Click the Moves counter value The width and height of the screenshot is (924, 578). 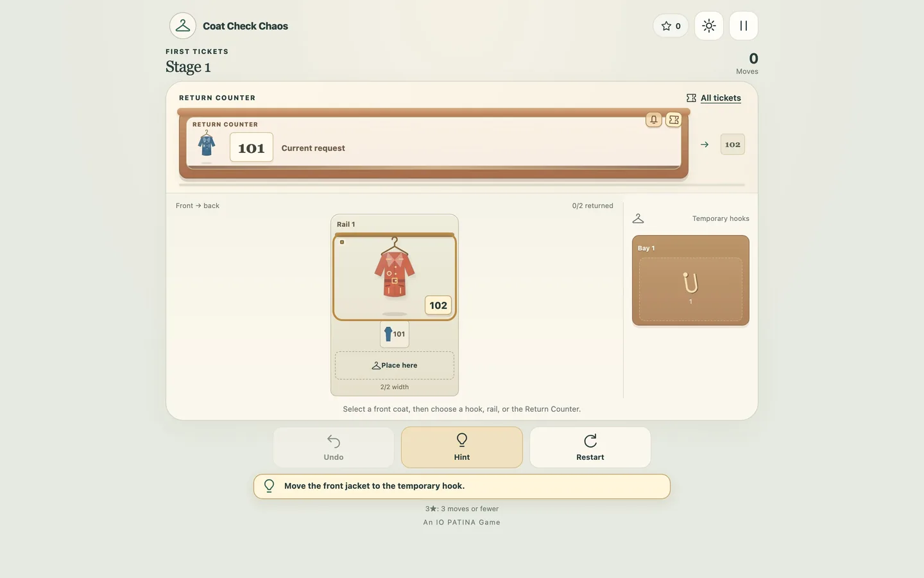coord(753,58)
